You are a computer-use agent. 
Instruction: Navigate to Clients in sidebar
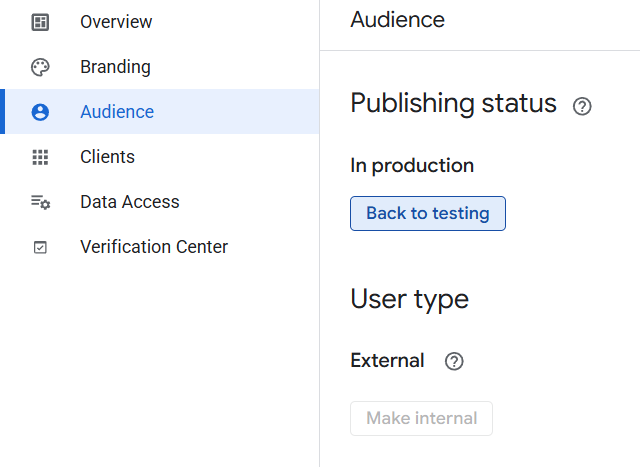tap(107, 157)
